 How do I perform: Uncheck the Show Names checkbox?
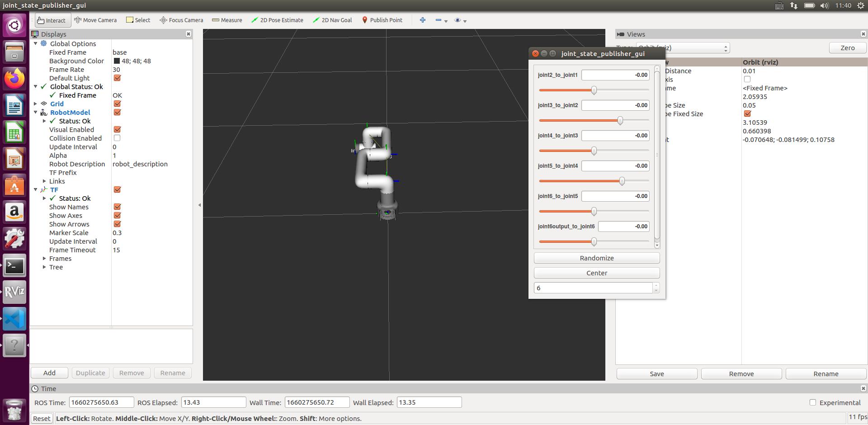117,207
